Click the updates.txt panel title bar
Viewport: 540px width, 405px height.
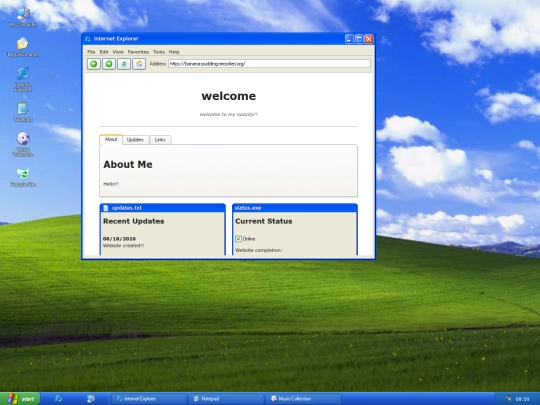pos(163,208)
